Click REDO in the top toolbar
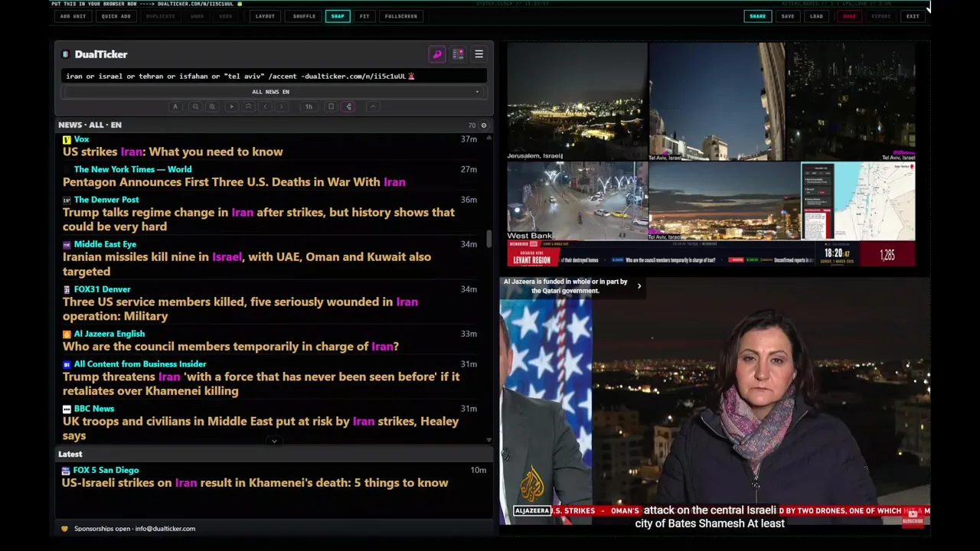 click(226, 16)
